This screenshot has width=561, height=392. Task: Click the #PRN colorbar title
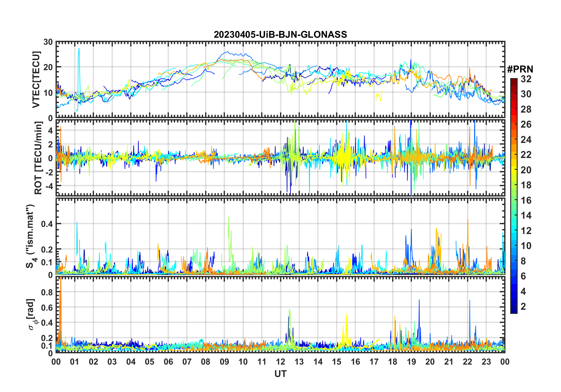[x=520, y=69]
